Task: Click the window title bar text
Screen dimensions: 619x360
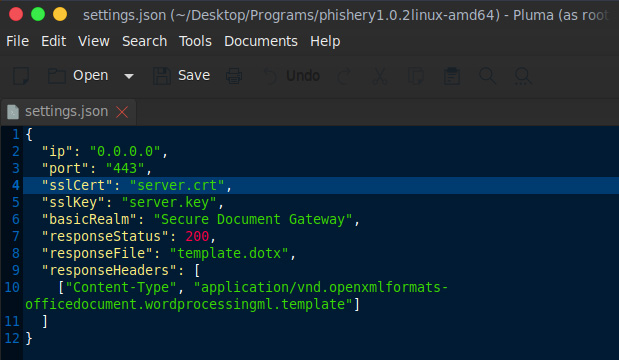Action: tap(345, 15)
